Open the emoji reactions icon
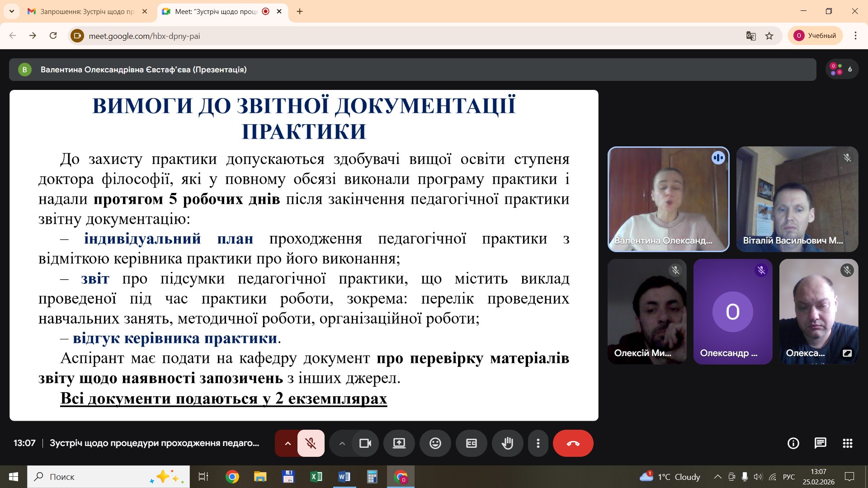Image resolution: width=868 pixels, height=488 pixels. [435, 443]
